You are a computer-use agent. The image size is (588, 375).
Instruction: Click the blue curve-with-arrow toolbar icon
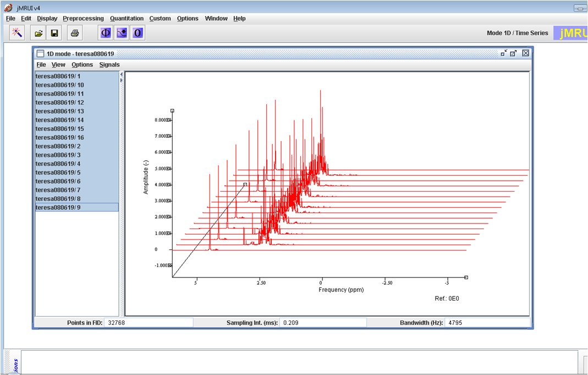[122, 33]
